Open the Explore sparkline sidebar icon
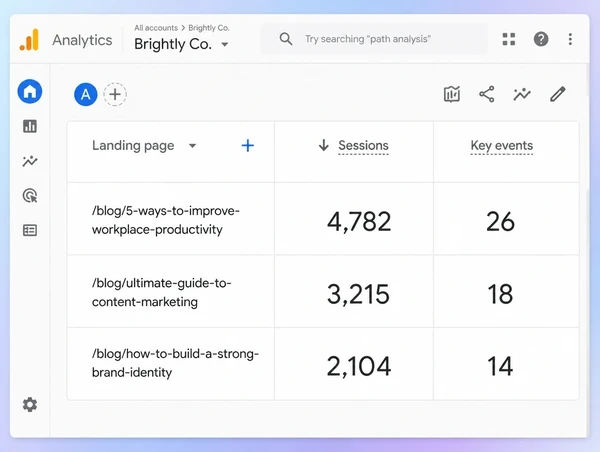The width and height of the screenshot is (600, 452). 30,161
